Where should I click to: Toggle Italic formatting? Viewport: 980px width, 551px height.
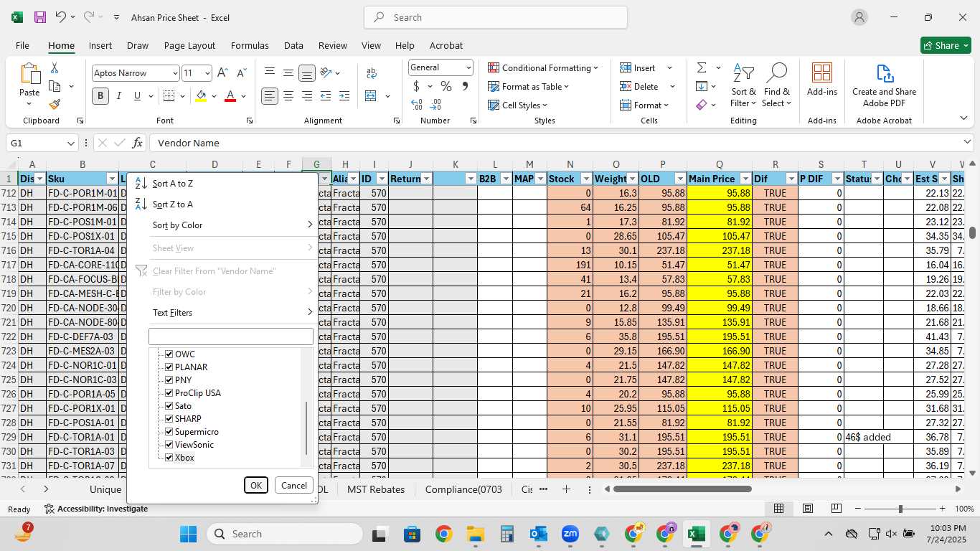(x=118, y=96)
